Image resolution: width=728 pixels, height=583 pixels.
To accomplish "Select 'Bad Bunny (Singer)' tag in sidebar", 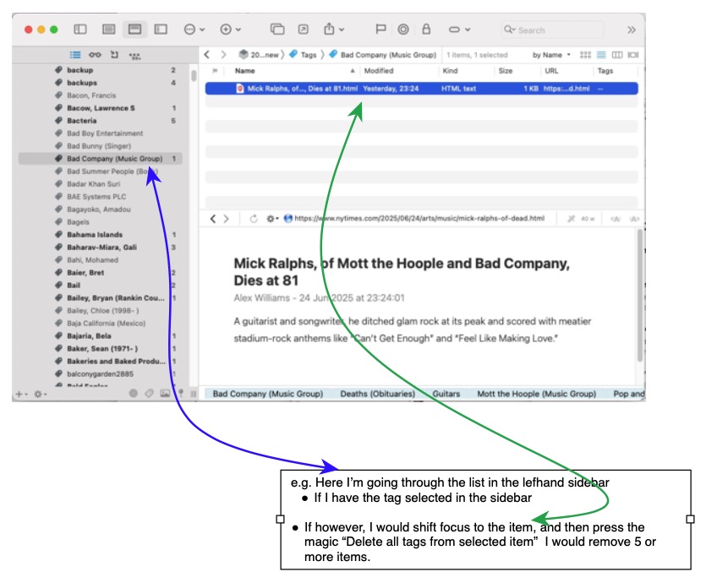I will point(100,146).
